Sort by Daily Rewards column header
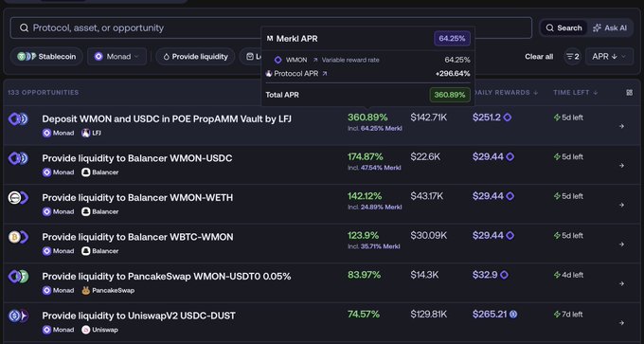This screenshot has height=344, width=644. pyautogui.click(x=505, y=93)
